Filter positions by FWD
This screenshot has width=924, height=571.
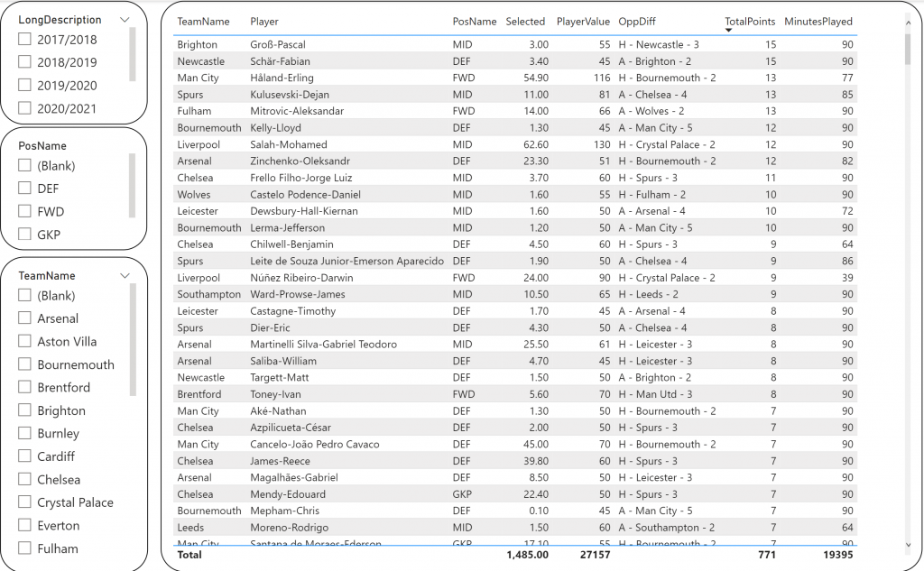(24, 211)
